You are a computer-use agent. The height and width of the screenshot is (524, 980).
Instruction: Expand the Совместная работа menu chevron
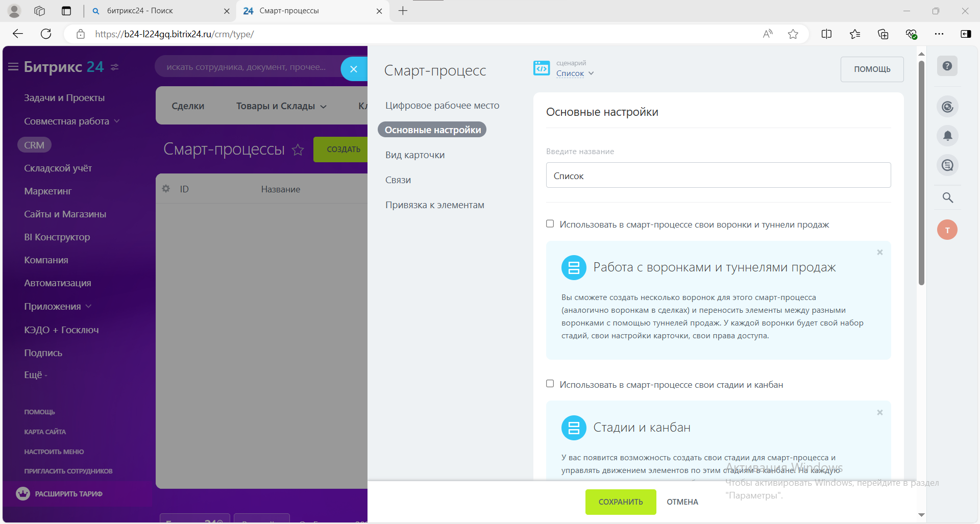tap(117, 121)
